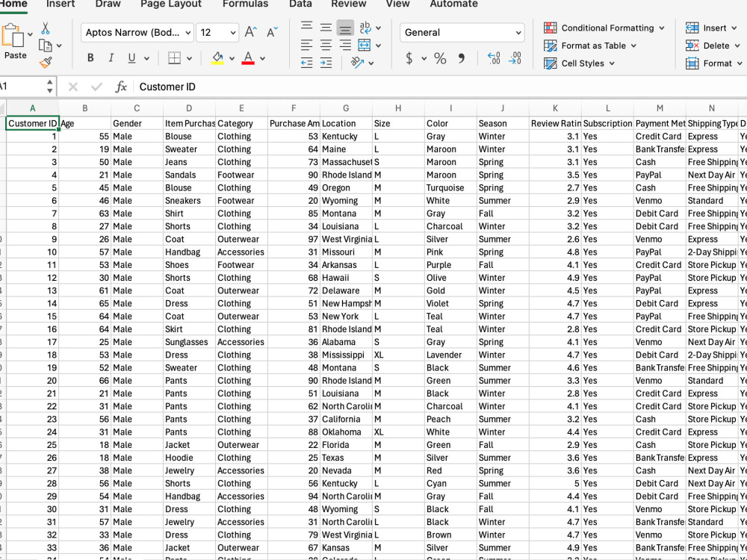Select cell containing Kentucky in row 1
This screenshot has height=560, width=747.
(x=346, y=136)
